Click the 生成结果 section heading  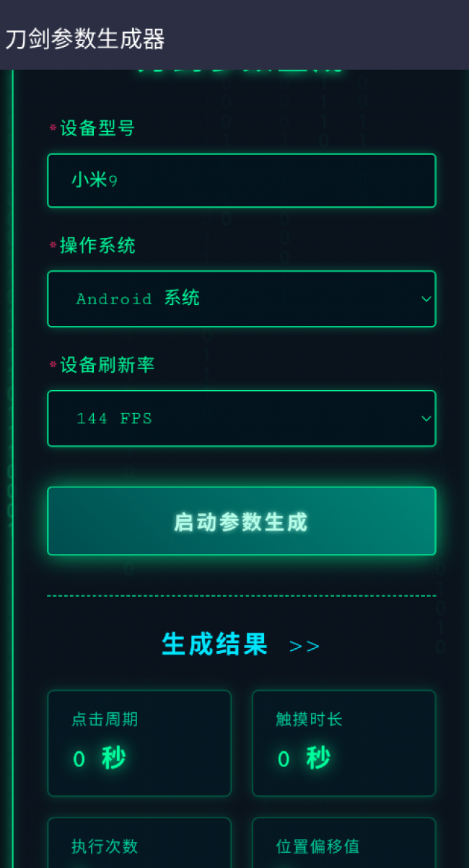[x=215, y=645]
